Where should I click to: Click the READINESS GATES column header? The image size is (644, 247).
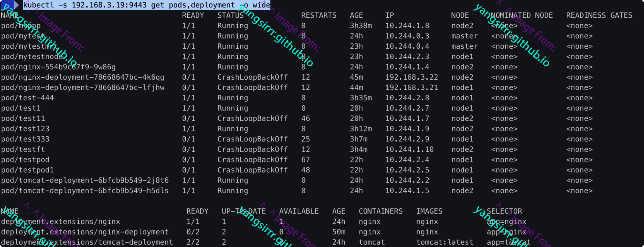pos(599,15)
